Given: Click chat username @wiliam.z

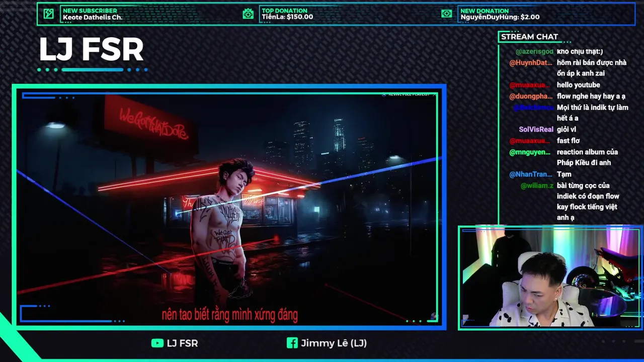Looking at the screenshot, I should [537, 186].
